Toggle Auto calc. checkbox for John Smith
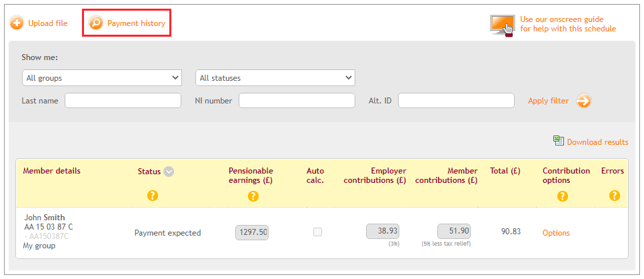This screenshot has width=644, height=279. click(317, 232)
